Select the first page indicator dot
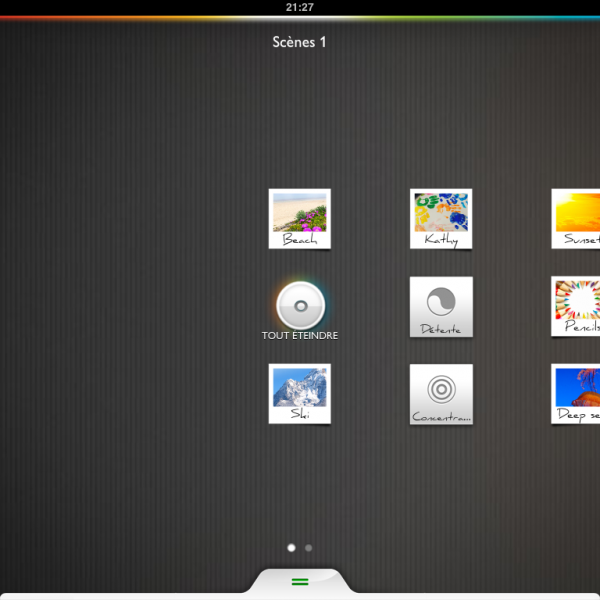Viewport: 600px width, 600px height. tap(291, 548)
